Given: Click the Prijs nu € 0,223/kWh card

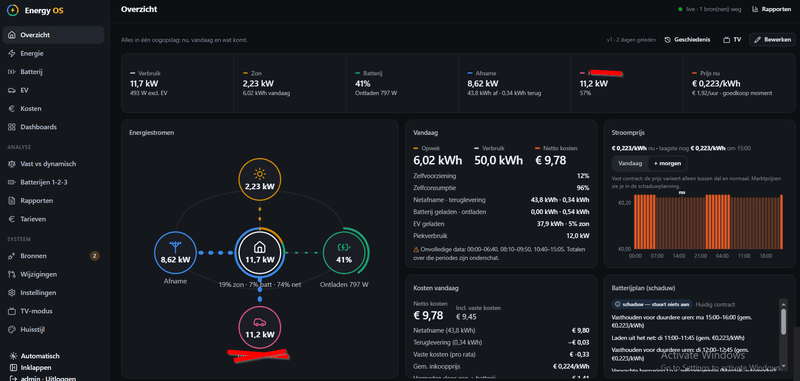Looking at the screenshot, I should (739, 83).
